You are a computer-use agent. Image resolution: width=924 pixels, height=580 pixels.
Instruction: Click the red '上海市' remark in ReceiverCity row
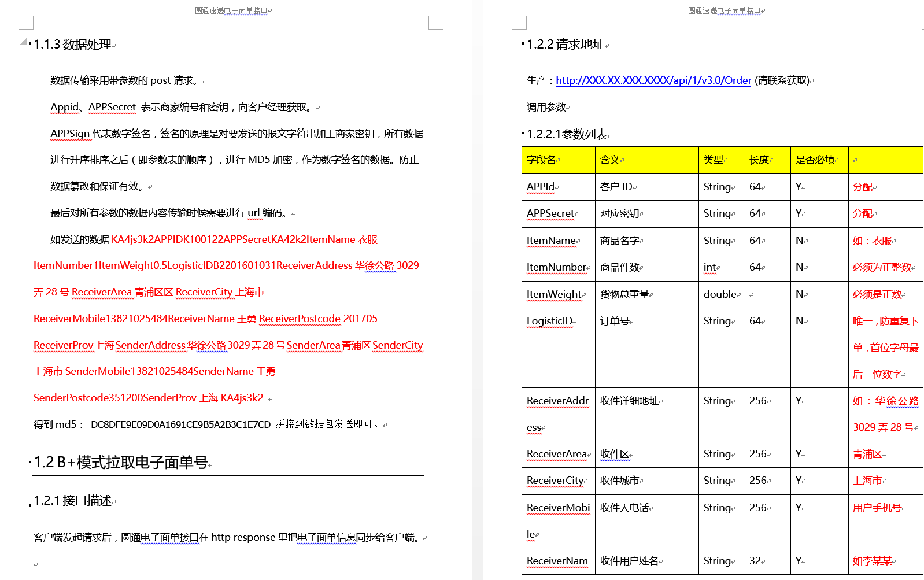point(867,481)
